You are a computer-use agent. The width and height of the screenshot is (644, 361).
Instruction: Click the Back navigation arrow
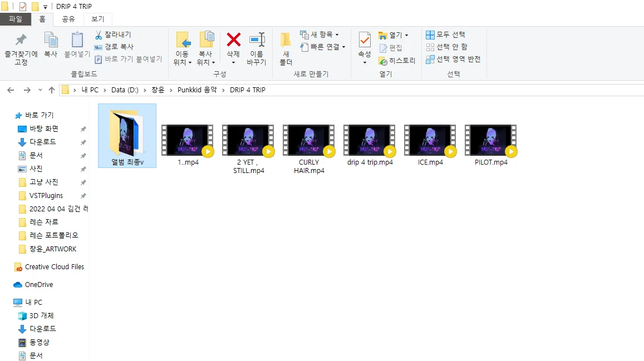(x=11, y=90)
